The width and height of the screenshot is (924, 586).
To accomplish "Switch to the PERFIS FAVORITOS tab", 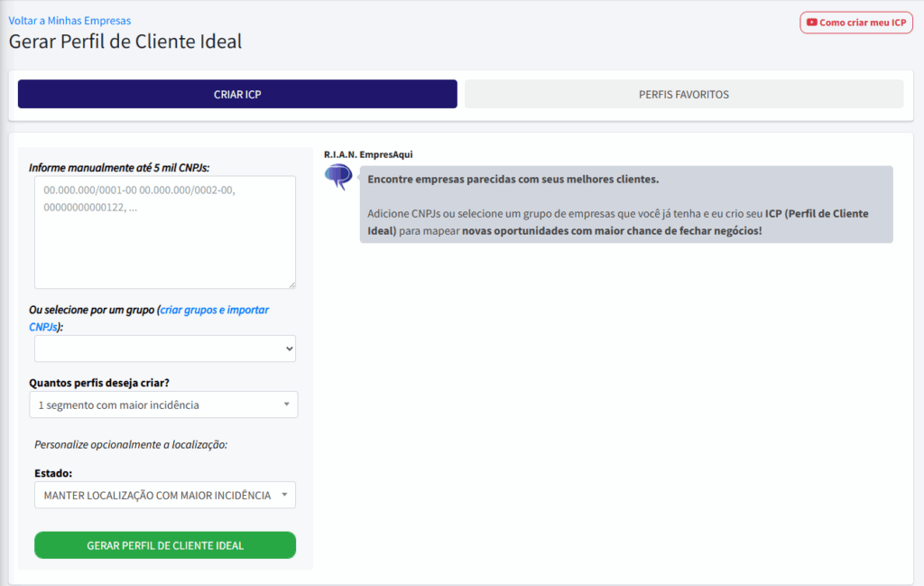I will [x=683, y=94].
